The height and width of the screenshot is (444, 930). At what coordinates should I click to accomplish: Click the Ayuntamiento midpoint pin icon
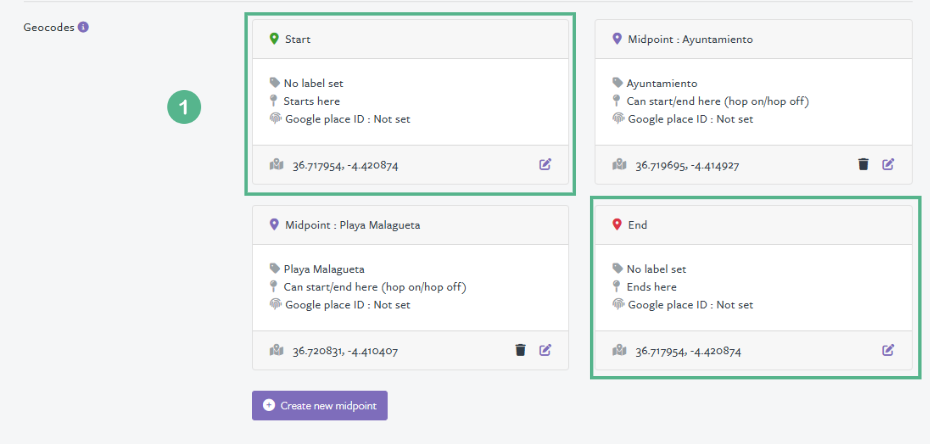[617, 39]
